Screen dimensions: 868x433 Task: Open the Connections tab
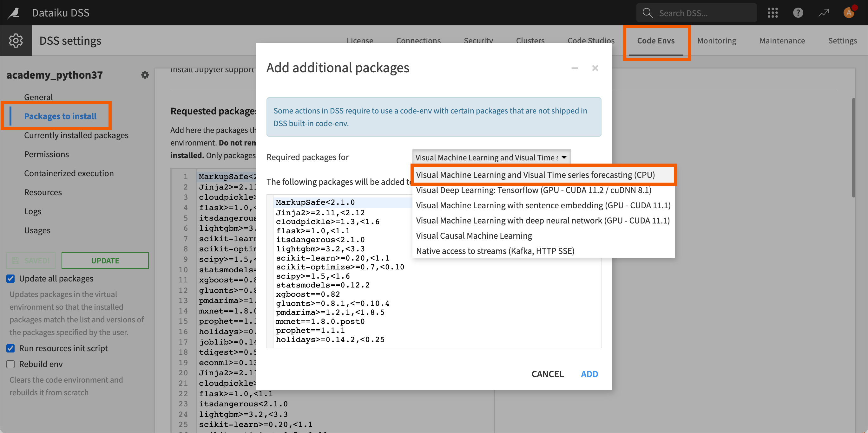pos(418,40)
